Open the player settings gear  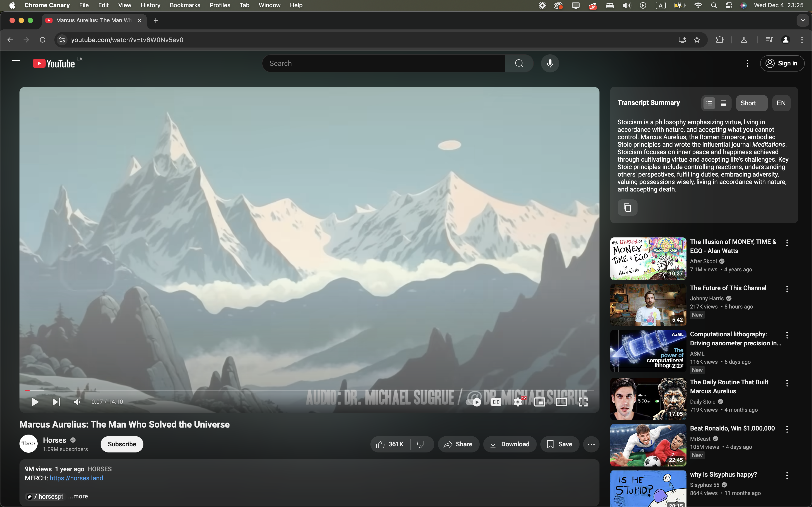pyautogui.click(x=518, y=402)
